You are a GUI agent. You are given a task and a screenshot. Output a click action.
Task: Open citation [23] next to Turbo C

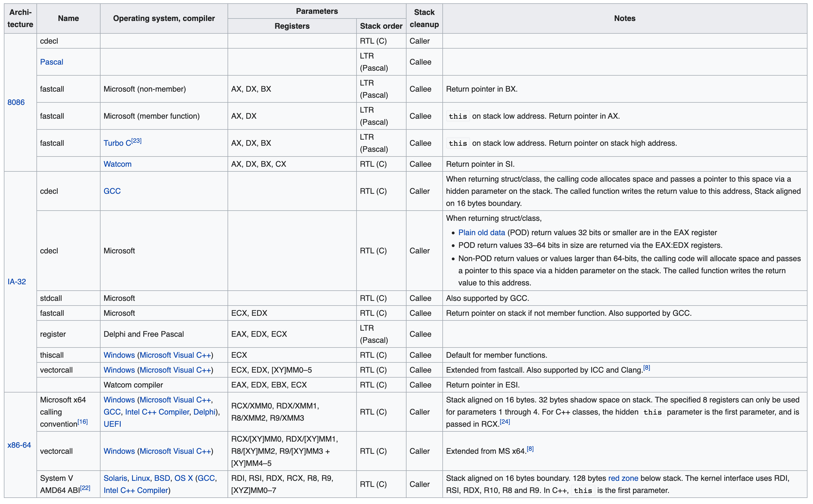(136, 141)
